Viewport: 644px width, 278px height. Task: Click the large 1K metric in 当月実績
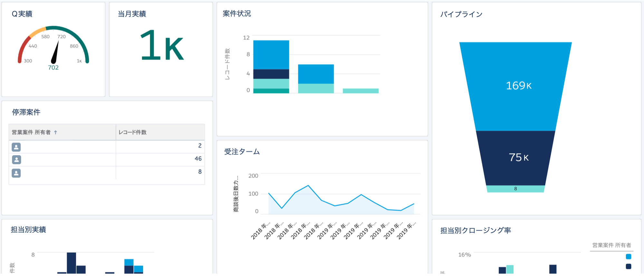pyautogui.click(x=162, y=46)
